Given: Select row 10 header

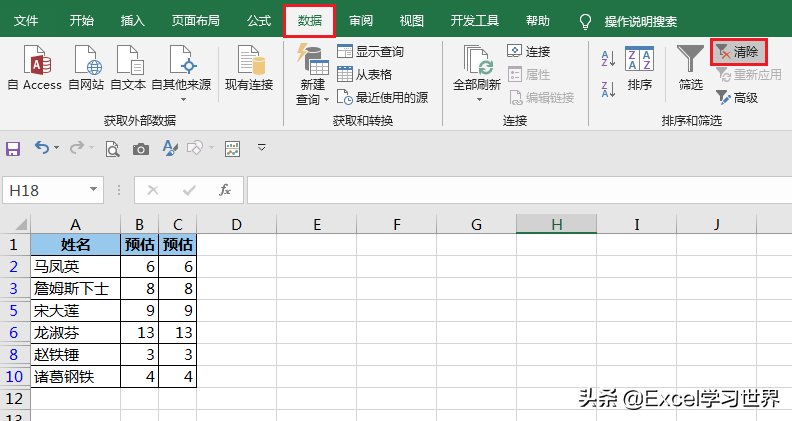Looking at the screenshot, I should [x=14, y=377].
